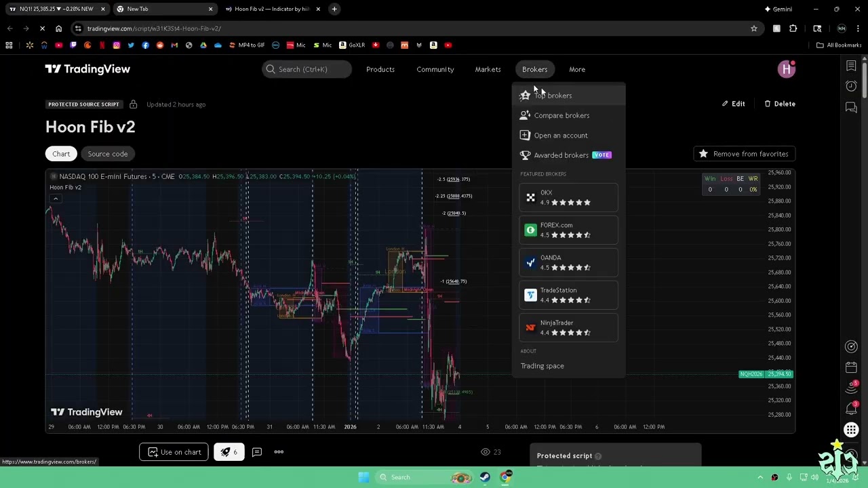Open the user profile avatar
The width and height of the screenshot is (868, 488).
point(787,69)
